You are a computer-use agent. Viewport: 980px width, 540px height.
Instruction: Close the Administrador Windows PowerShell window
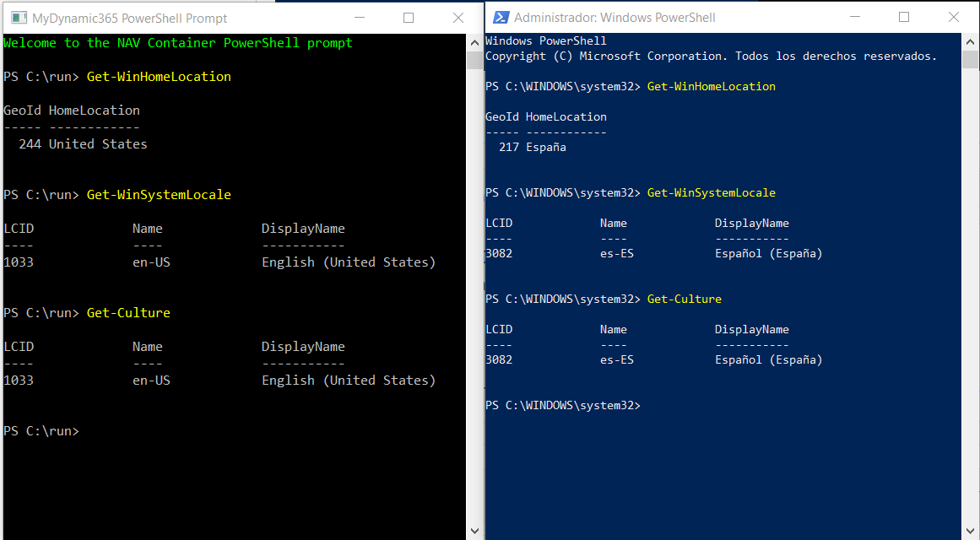point(954,17)
